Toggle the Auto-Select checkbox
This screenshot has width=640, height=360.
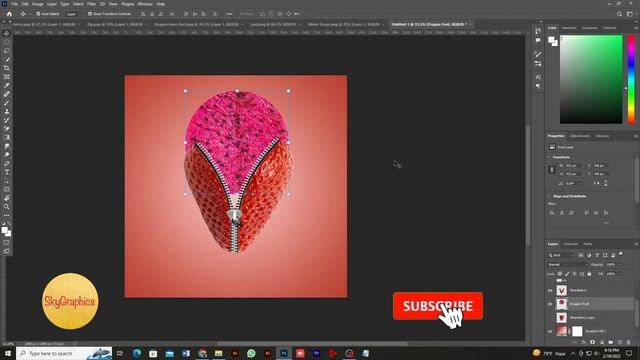pyautogui.click(x=38, y=14)
